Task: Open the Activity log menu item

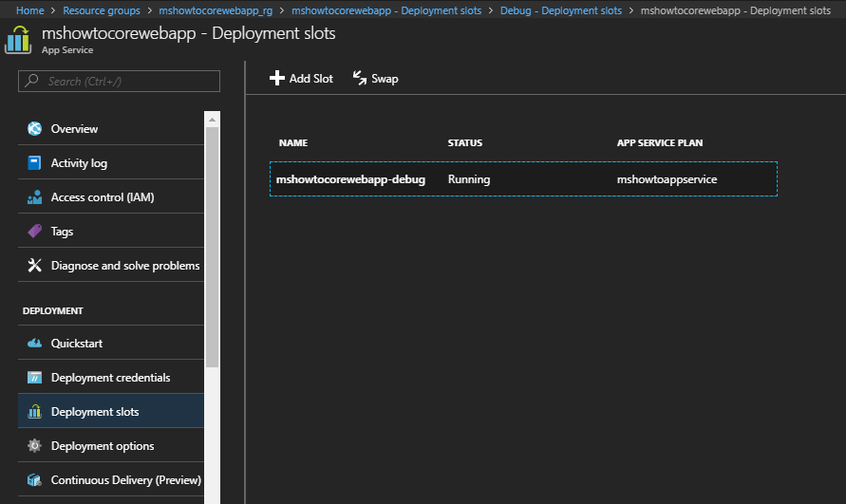Action: coord(111,162)
